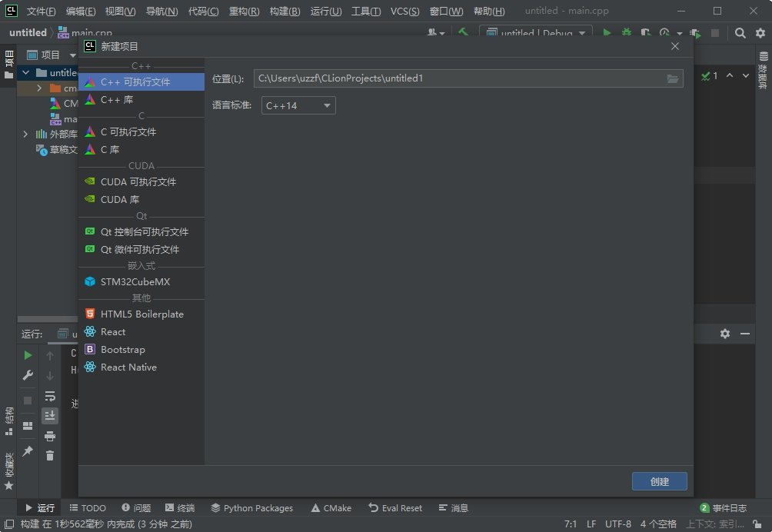Hide the run tool window
Viewport: 772px width, 532px height.
click(745, 334)
